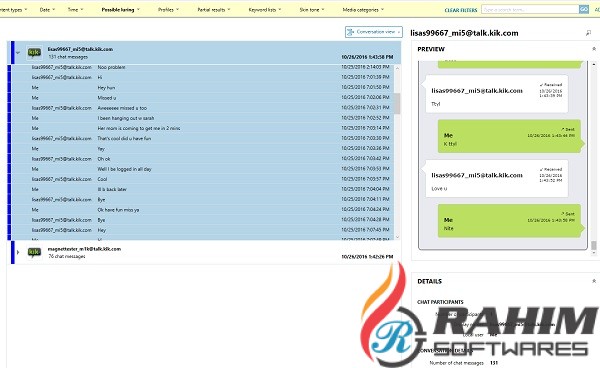Open the Media categories filter

click(x=363, y=10)
